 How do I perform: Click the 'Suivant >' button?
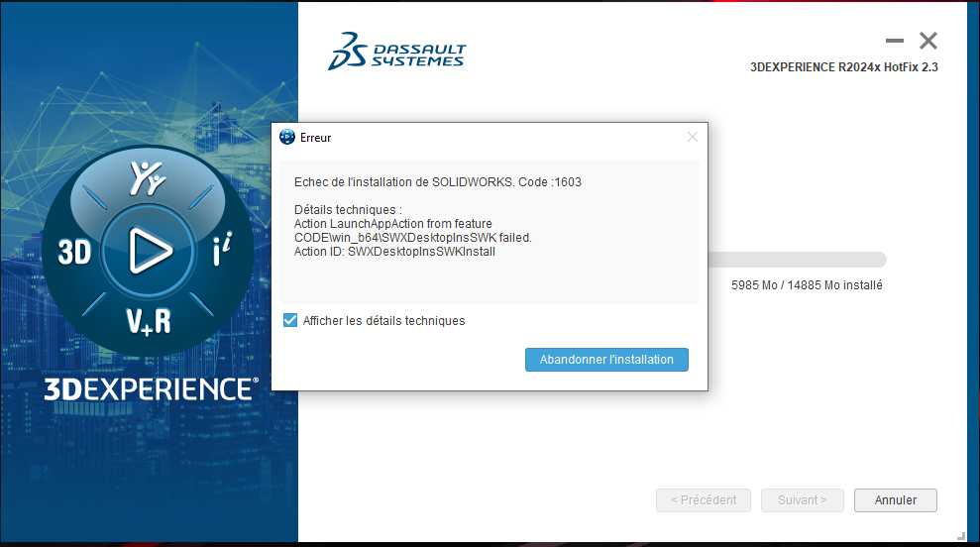pos(802,500)
